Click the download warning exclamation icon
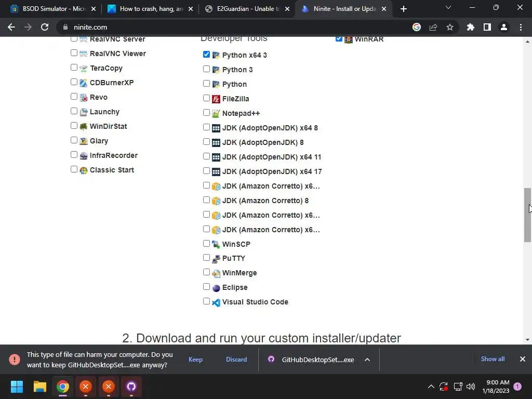Image resolution: width=532 pixels, height=399 pixels. pyautogui.click(x=15, y=360)
